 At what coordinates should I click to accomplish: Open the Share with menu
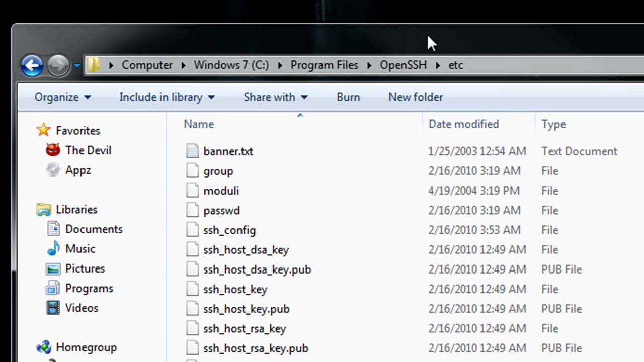coord(276,97)
